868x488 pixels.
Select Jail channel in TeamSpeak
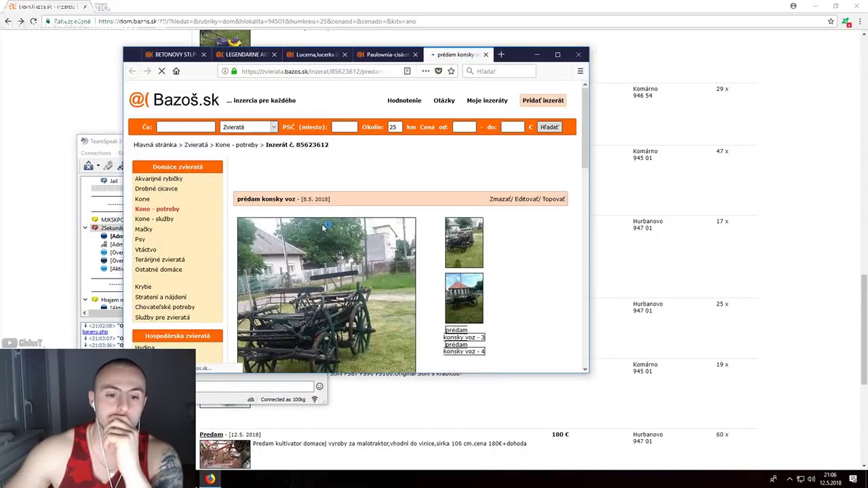113,181
